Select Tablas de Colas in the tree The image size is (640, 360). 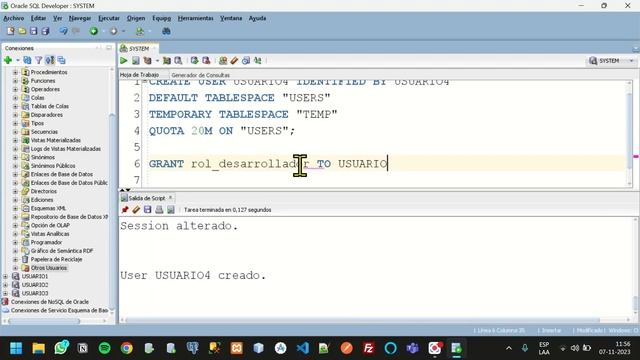(50, 107)
